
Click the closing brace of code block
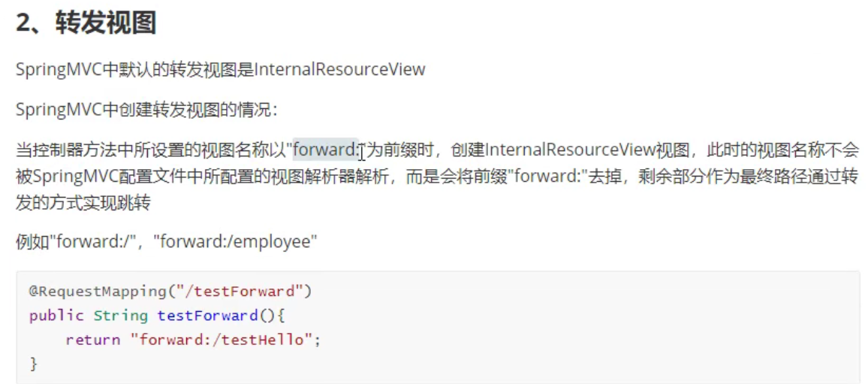point(33,364)
